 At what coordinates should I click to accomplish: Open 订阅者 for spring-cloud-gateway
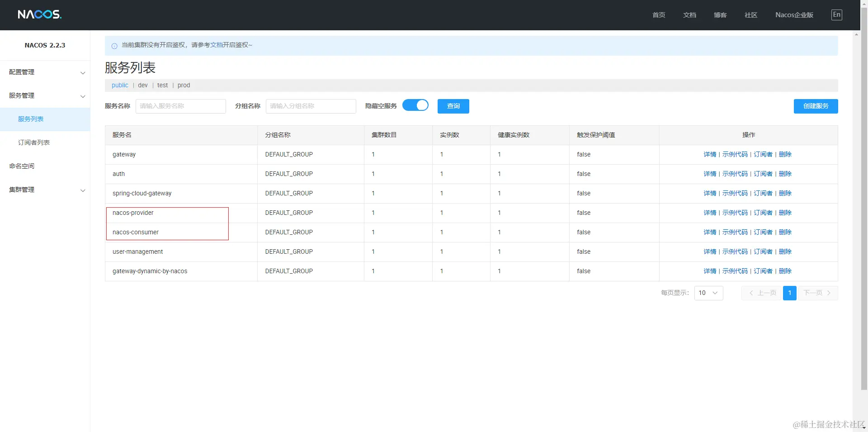[x=763, y=194]
